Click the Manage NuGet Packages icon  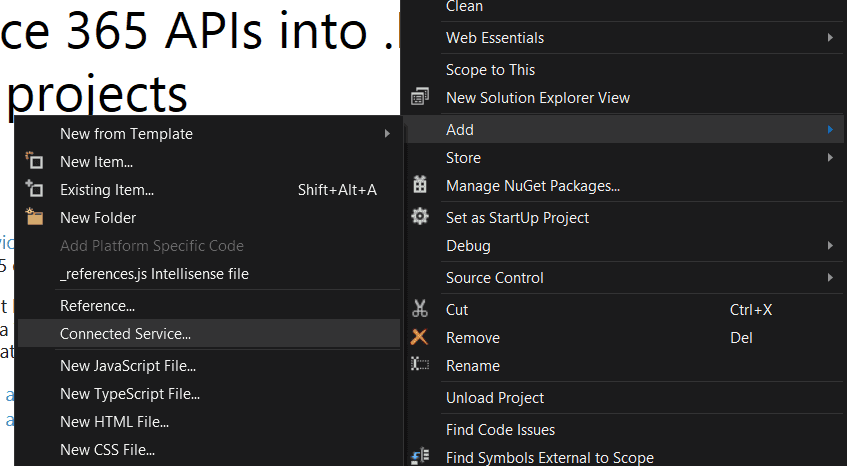(x=420, y=185)
